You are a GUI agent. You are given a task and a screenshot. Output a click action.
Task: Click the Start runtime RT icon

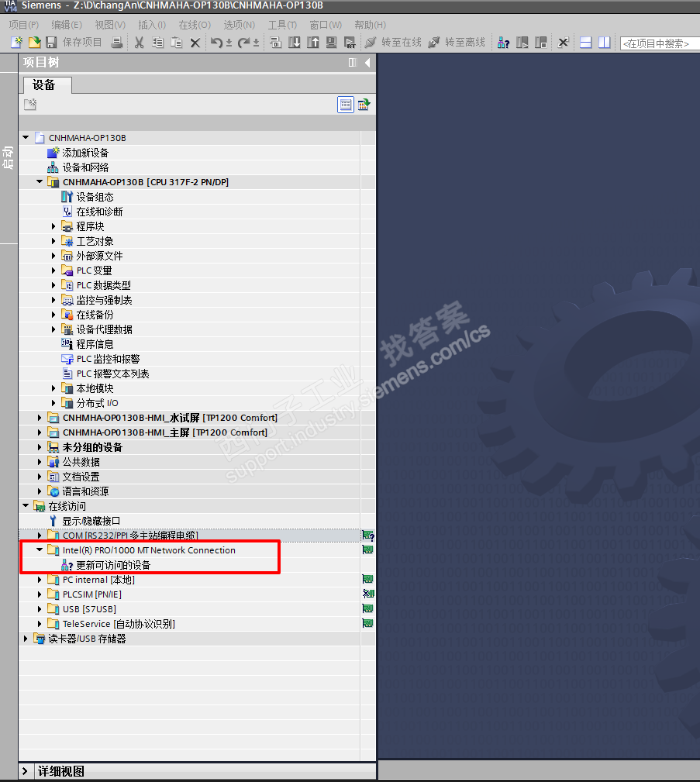[x=350, y=43]
